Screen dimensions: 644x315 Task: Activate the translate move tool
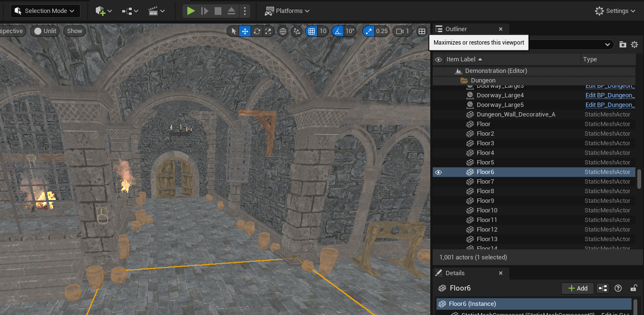[x=245, y=31]
